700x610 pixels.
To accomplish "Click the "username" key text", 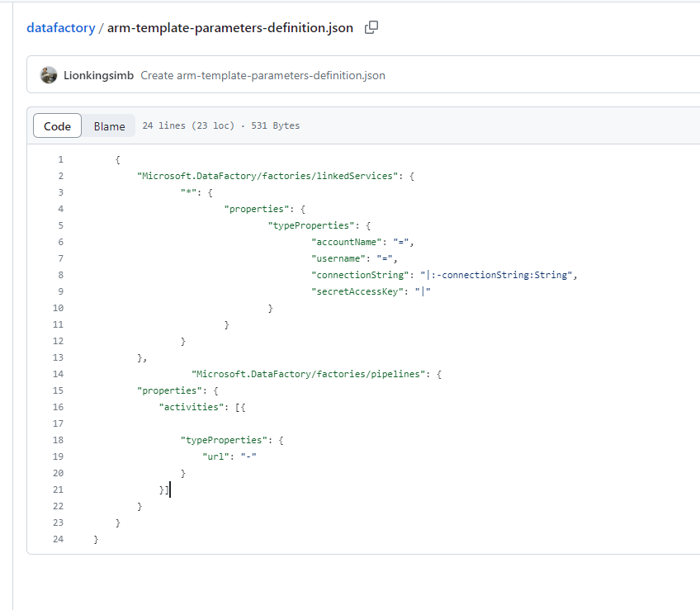I will coord(338,258).
